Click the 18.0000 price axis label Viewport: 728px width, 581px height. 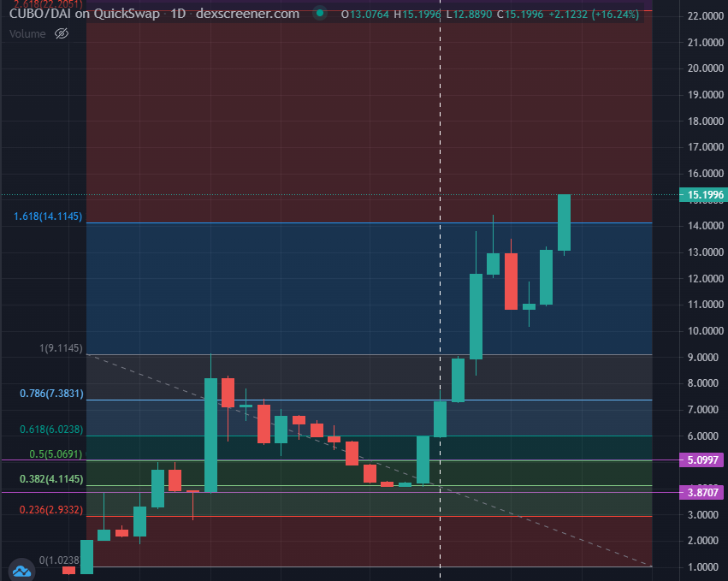point(705,121)
